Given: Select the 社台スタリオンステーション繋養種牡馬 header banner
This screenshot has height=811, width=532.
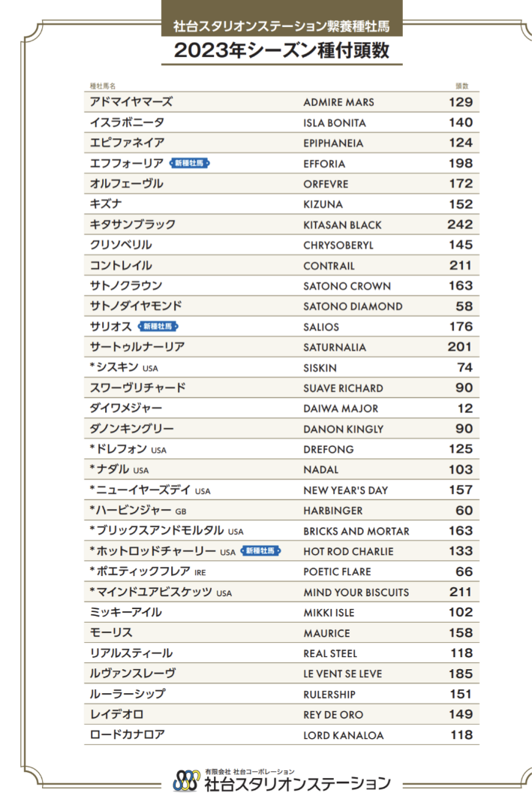Looking at the screenshot, I should 281,27.
